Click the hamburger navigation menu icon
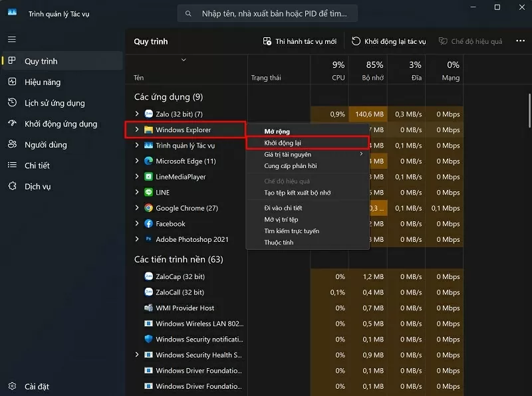Screen dimensions: 532x396 (x=11, y=39)
